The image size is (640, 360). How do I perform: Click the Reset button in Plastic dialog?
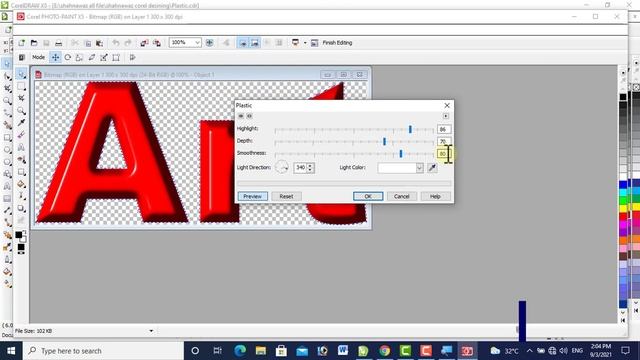pos(286,196)
